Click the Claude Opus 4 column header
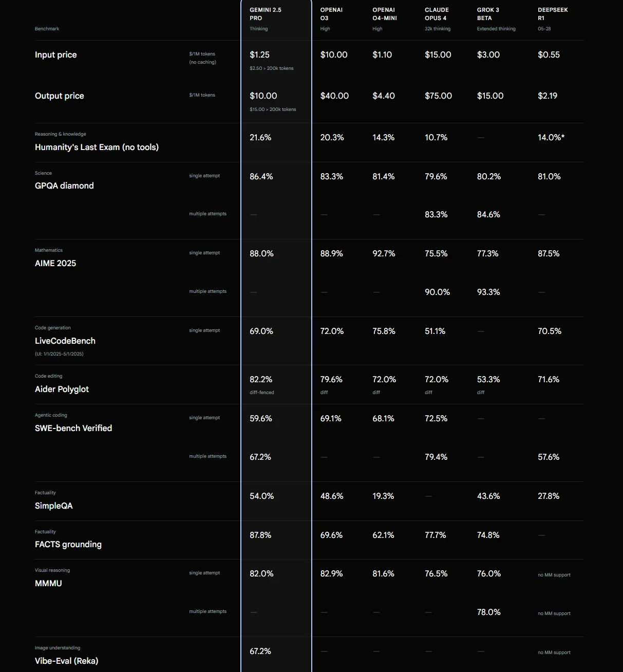 (x=437, y=14)
